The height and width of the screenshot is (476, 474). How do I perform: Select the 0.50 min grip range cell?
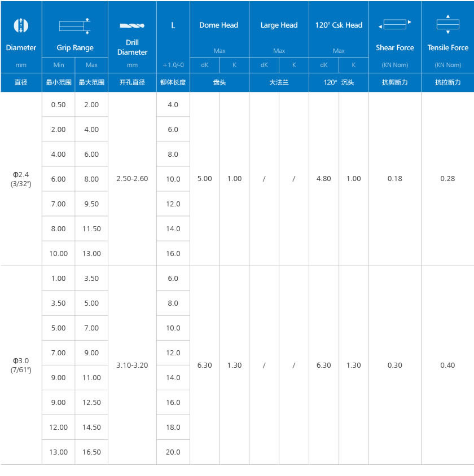(x=59, y=105)
